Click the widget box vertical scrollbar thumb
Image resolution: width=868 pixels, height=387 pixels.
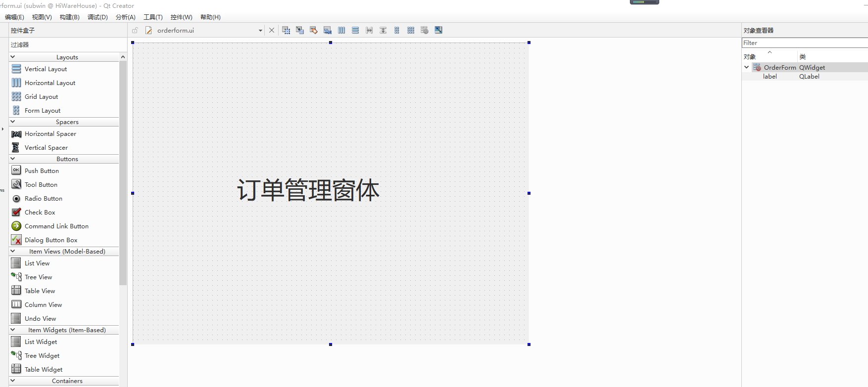123,173
